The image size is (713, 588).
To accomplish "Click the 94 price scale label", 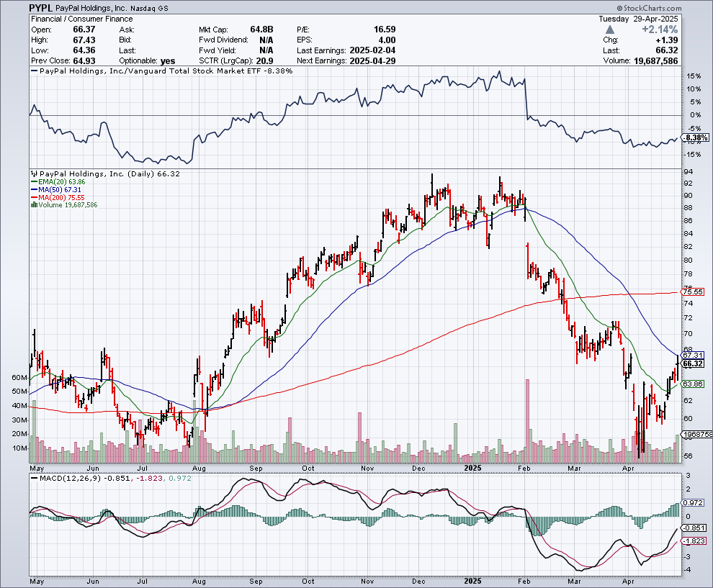I will 689,171.
